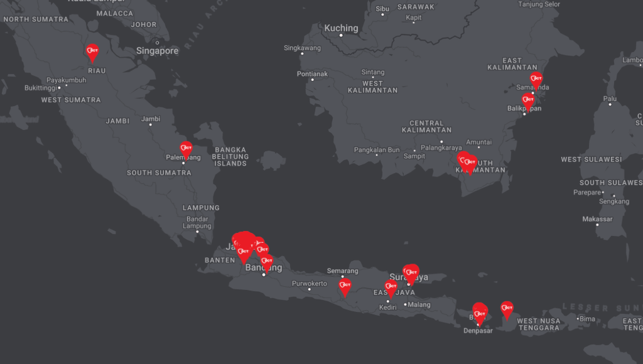Click the EAST KALIMANTAN region label

[x=512, y=64]
